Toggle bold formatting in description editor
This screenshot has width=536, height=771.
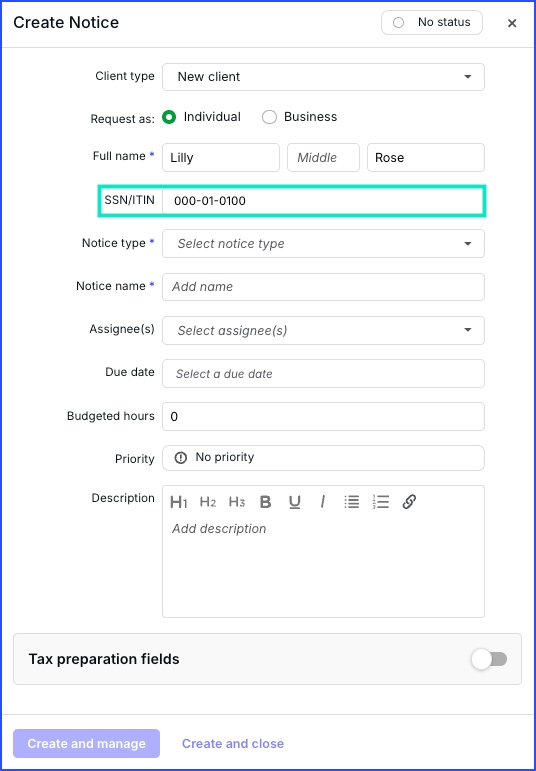pyautogui.click(x=266, y=502)
